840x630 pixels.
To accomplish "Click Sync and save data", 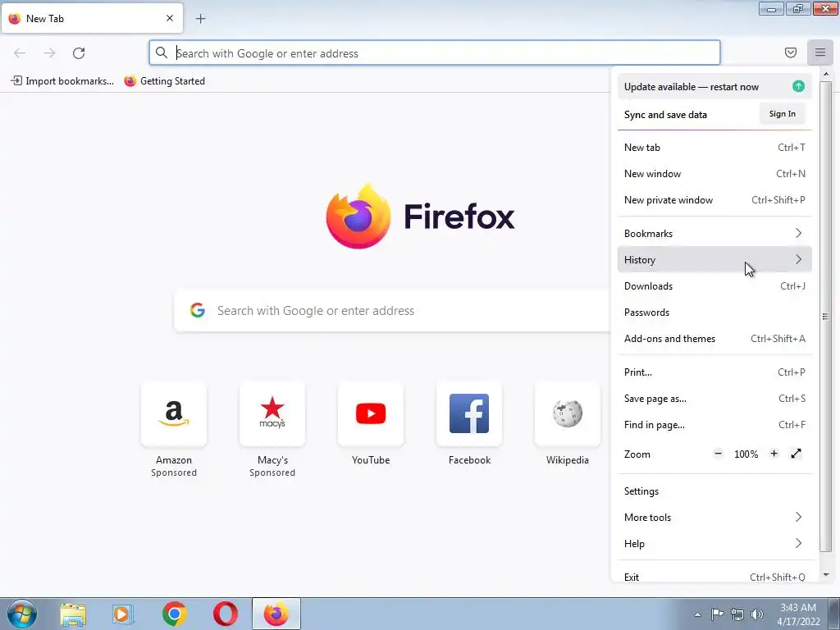I will tap(665, 114).
